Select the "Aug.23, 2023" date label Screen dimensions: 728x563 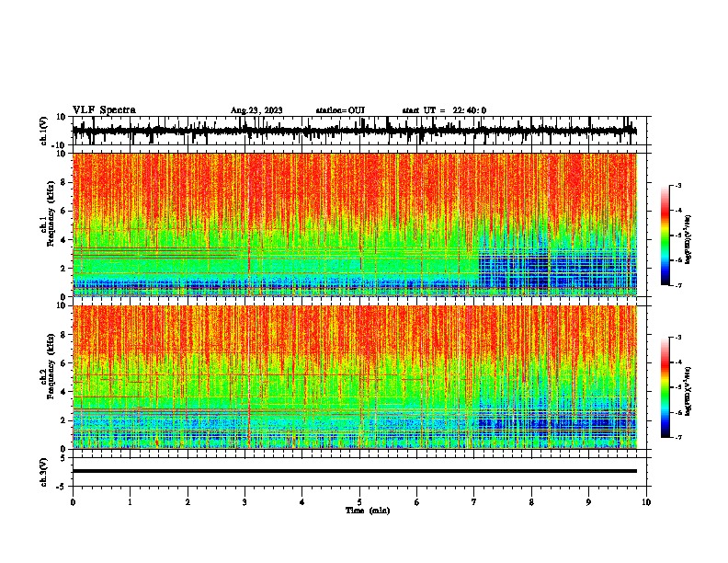[256, 110]
